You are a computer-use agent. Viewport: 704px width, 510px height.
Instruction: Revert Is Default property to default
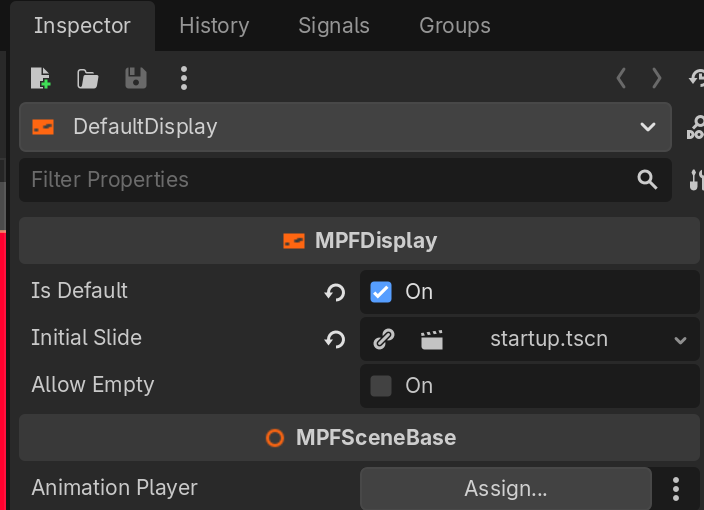point(335,292)
